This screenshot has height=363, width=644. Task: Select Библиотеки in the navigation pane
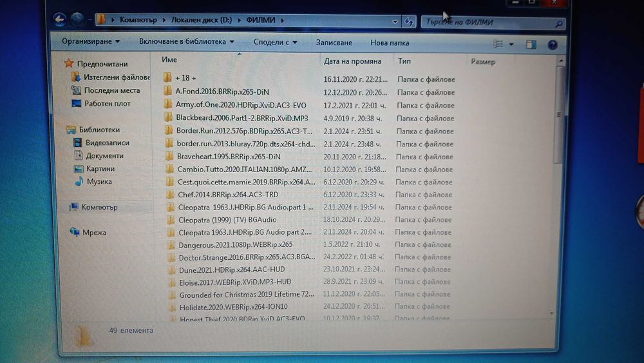99,130
